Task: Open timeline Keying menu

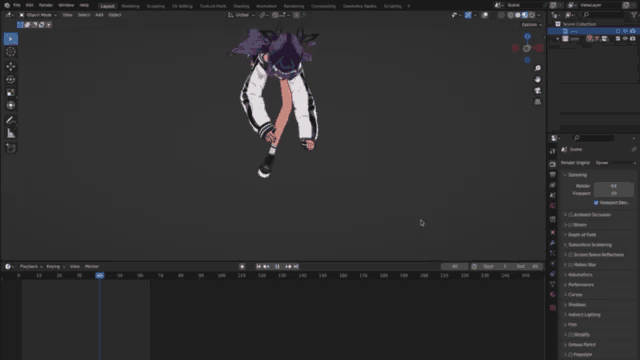Action: click(x=55, y=267)
